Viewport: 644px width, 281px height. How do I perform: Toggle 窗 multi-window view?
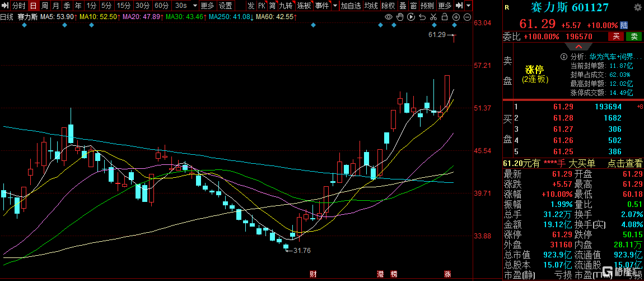[414, 6]
